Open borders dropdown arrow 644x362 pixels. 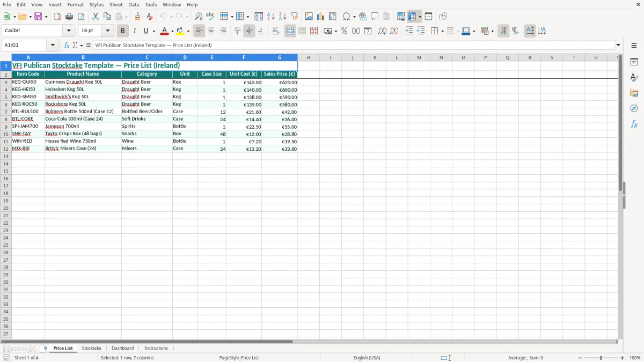click(x=442, y=31)
